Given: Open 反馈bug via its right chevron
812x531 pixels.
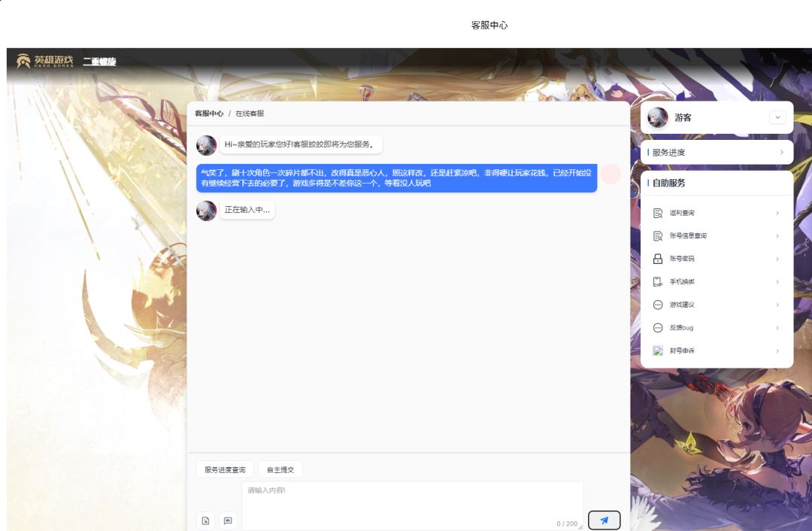Looking at the screenshot, I should tap(777, 327).
